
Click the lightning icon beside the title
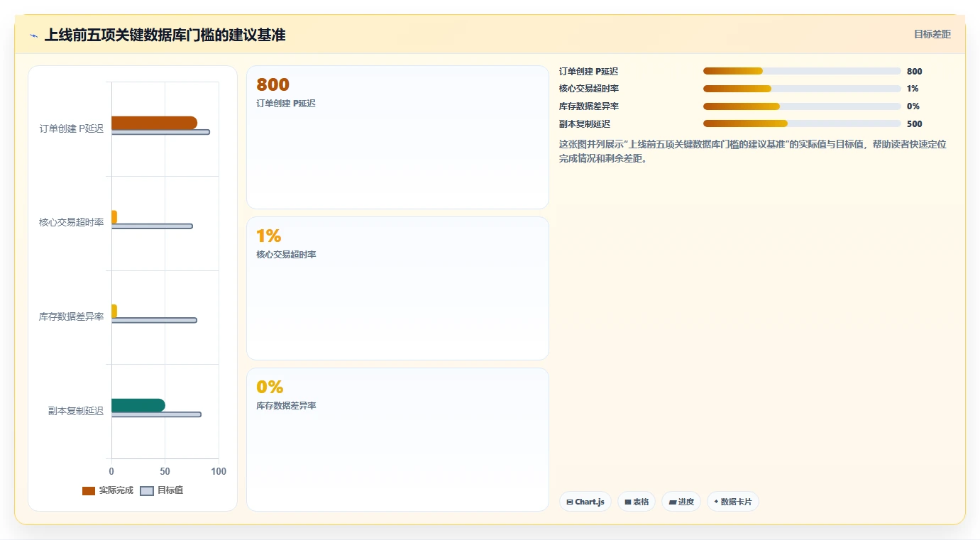[34, 35]
